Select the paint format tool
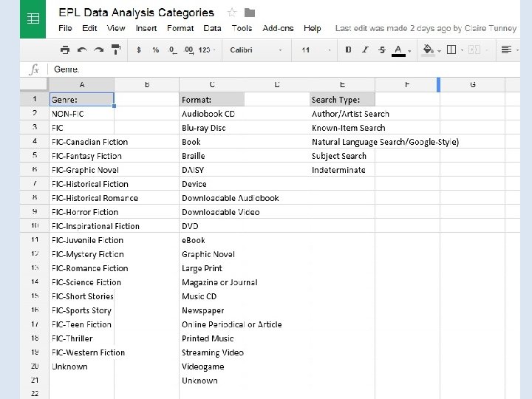Viewport: 532px width, 399px height. pyautogui.click(x=116, y=50)
